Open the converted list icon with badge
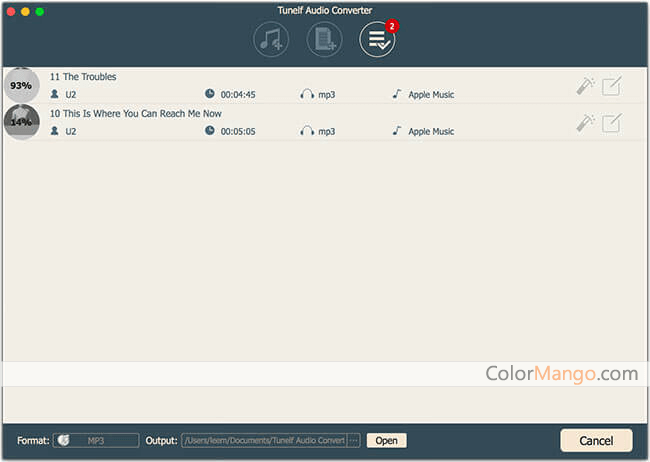This screenshot has height=462, width=650. [377, 40]
